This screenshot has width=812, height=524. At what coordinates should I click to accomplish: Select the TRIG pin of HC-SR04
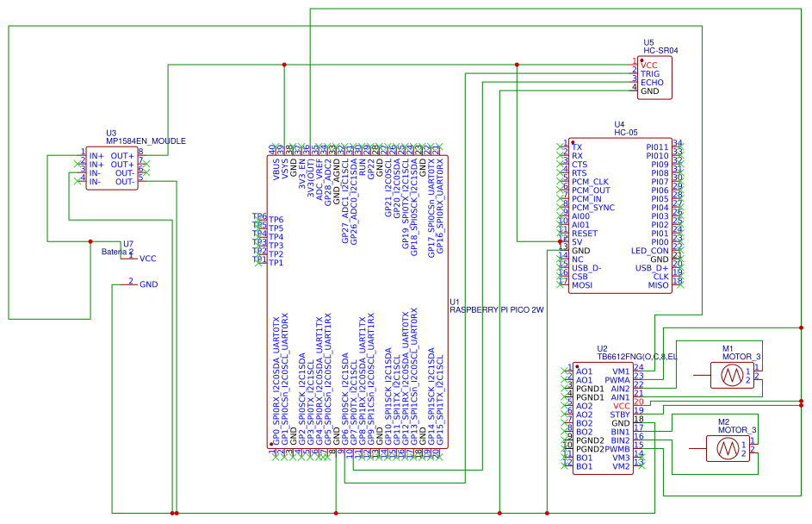(x=649, y=73)
